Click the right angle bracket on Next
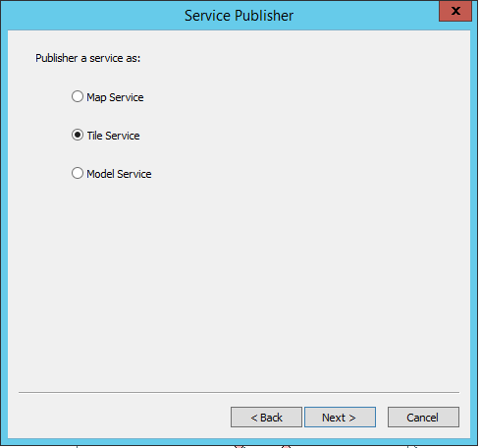The width and height of the screenshot is (480, 448). [x=352, y=418]
